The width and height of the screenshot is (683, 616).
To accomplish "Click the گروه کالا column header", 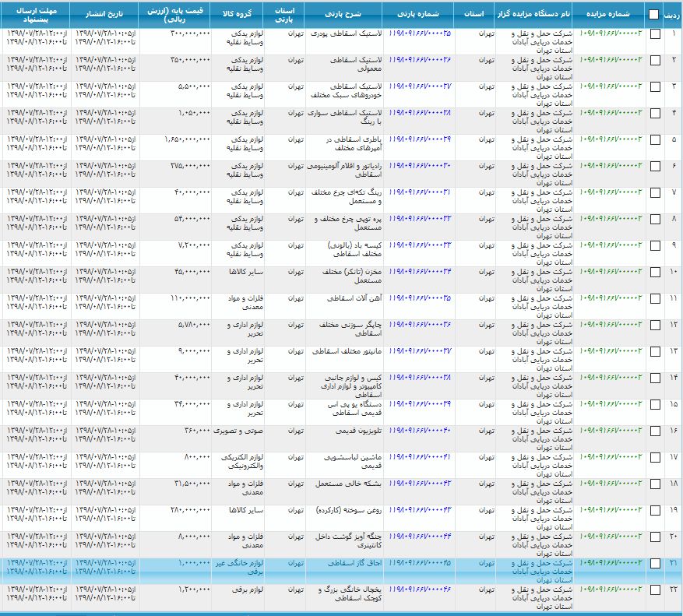I will coord(238,15).
